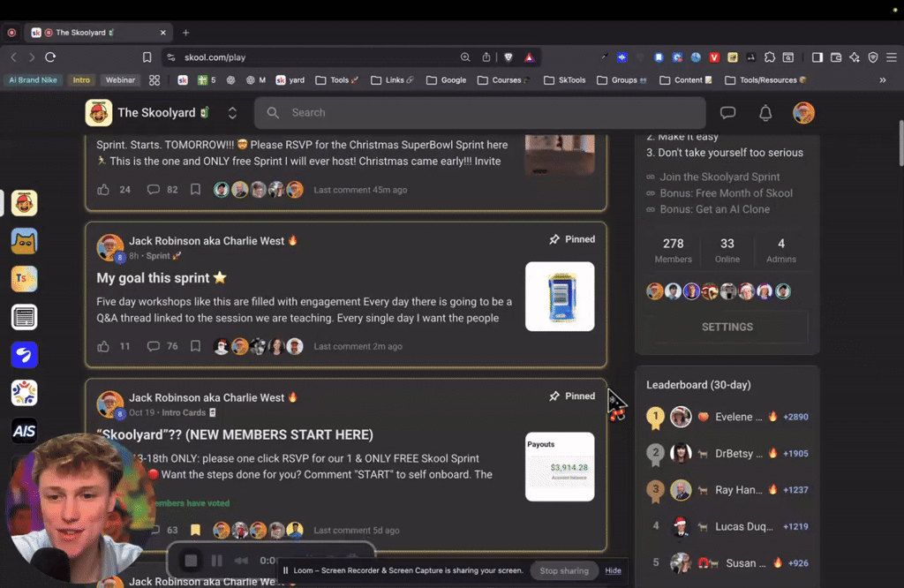Open the Webinar bookmark
The image size is (904, 588).
point(120,80)
